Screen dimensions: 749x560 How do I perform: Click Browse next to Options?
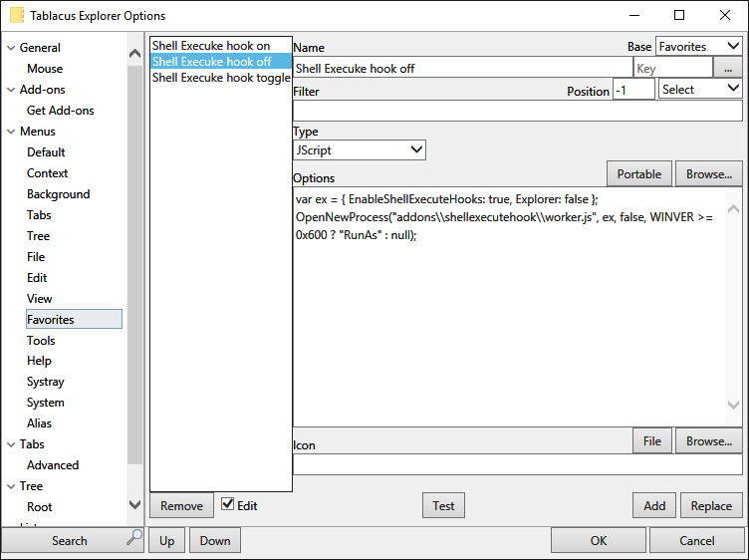click(709, 174)
